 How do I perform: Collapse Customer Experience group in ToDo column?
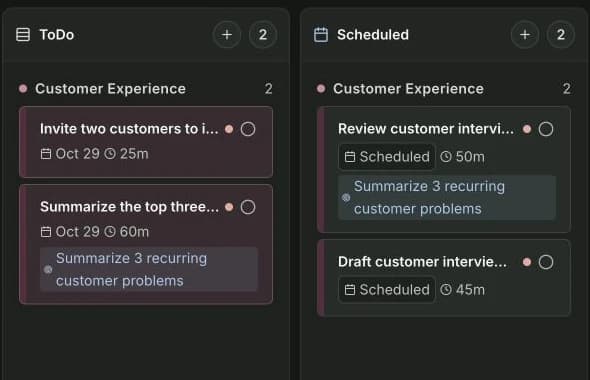coord(110,89)
